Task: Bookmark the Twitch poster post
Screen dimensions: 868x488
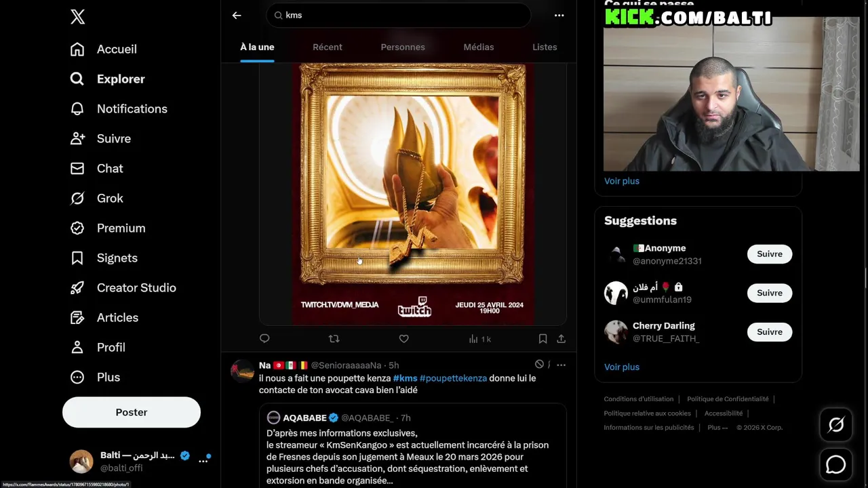Action: (x=542, y=339)
